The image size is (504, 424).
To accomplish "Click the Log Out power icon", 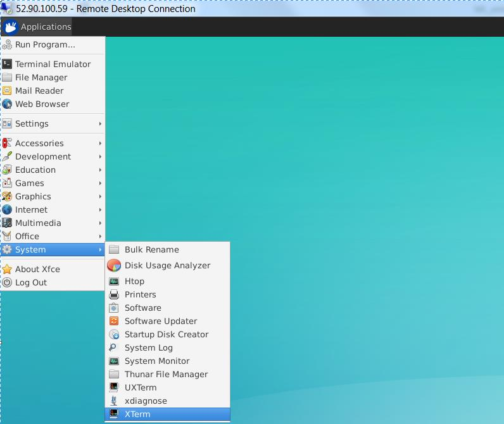I will coord(7,282).
